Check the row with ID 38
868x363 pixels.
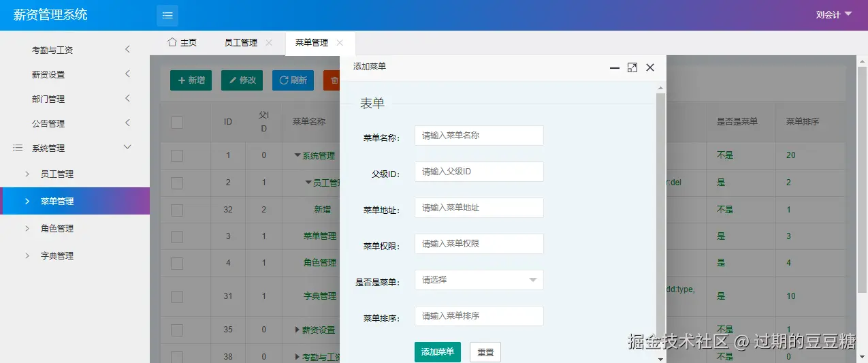(177, 357)
